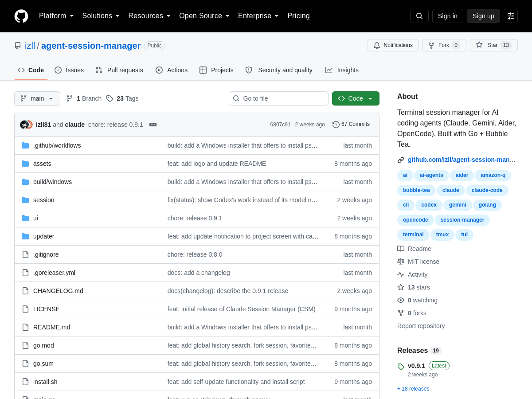Image resolution: width=532 pixels, height=399 pixels.
Task: Open the Pull requests tab
Action: pos(119,70)
